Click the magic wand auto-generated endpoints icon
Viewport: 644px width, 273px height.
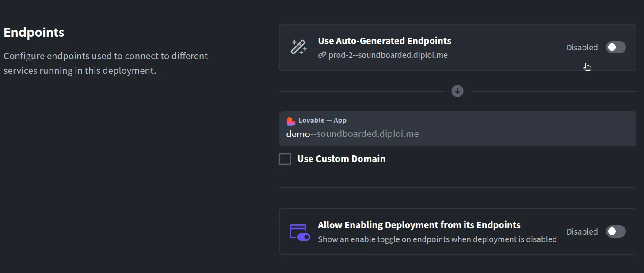[299, 47]
